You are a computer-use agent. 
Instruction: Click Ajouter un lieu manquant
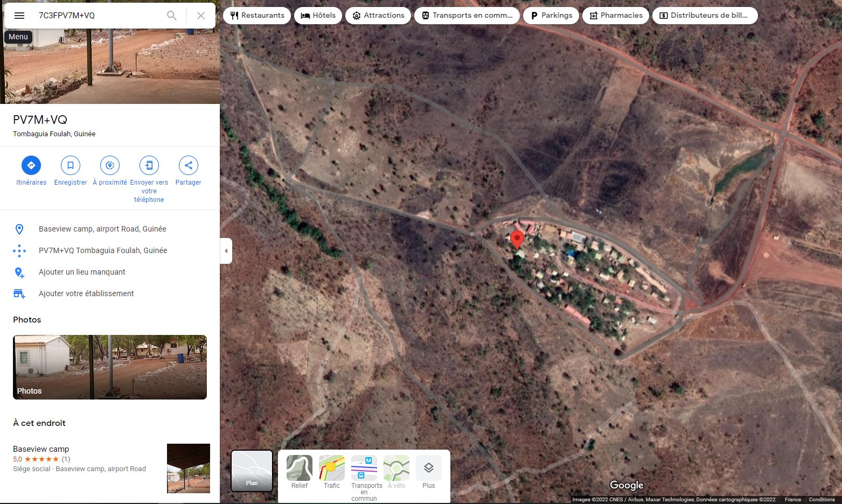coord(110,272)
